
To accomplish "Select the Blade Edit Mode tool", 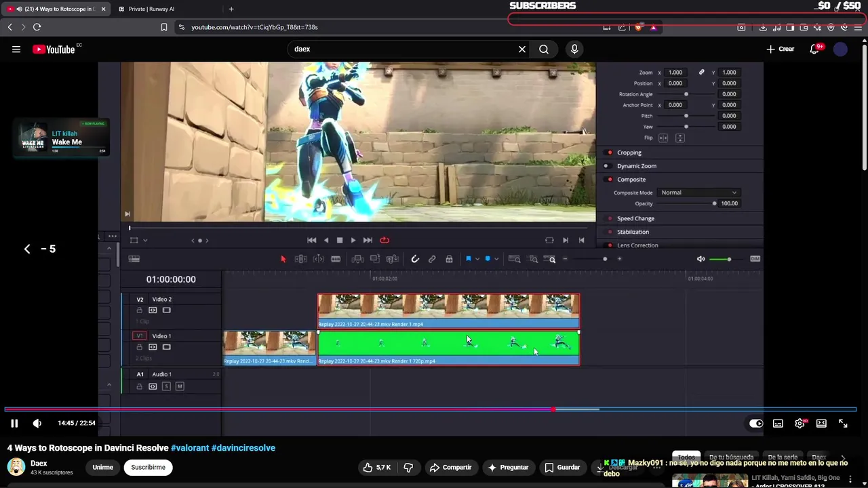I will (335, 259).
